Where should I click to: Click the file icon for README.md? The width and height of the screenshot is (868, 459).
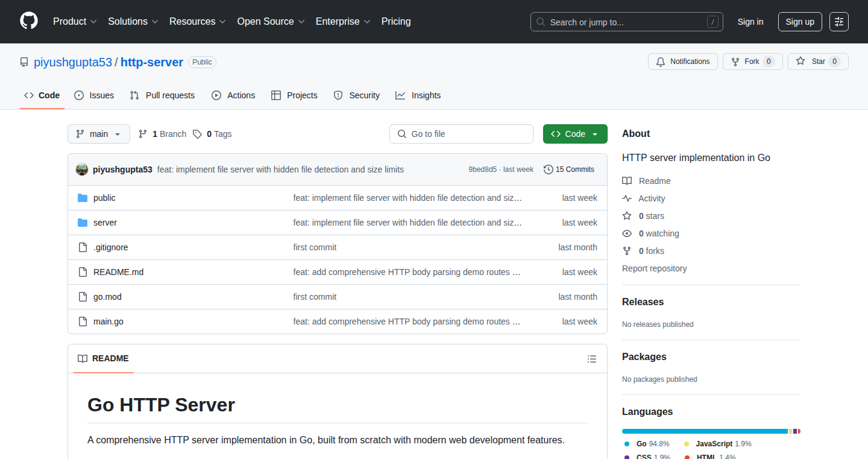click(83, 272)
